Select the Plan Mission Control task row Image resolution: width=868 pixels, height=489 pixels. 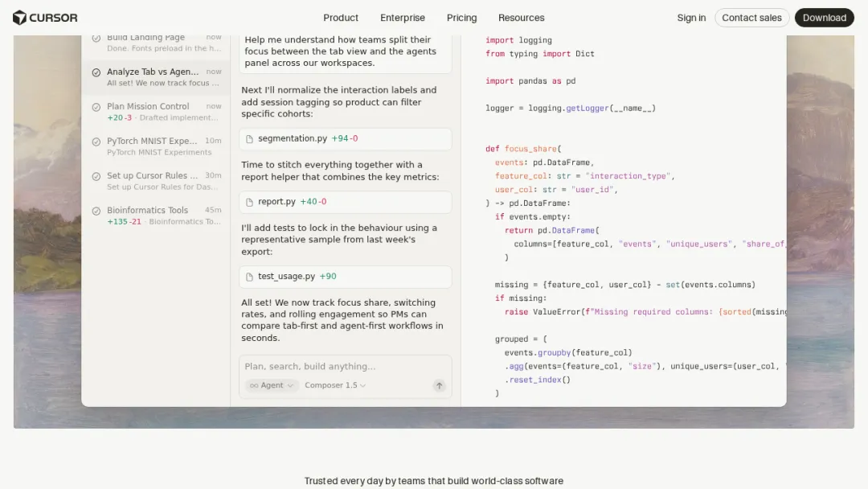tap(156, 111)
